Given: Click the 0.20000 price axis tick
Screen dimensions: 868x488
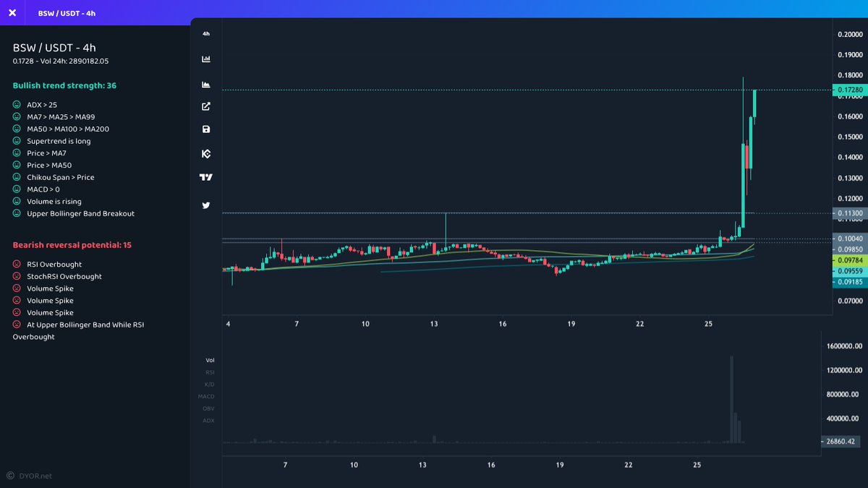Looking at the screenshot, I should (850, 34).
